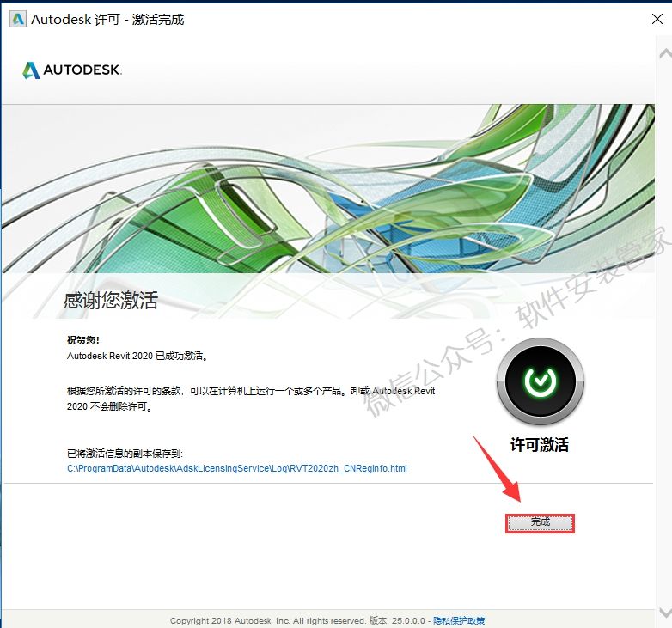Click the Copyright 2018 Autodesk footer text
The width and height of the screenshot is (672, 628).
pos(268,620)
